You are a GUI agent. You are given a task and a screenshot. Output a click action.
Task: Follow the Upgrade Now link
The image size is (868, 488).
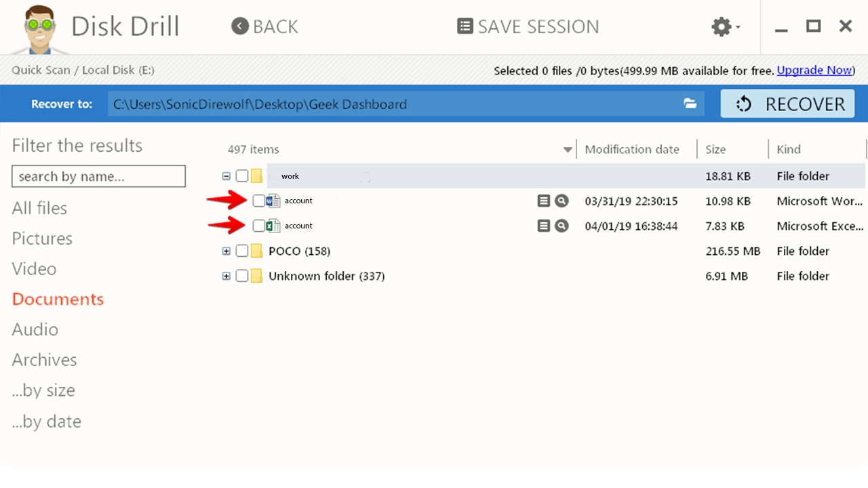pyautogui.click(x=814, y=70)
